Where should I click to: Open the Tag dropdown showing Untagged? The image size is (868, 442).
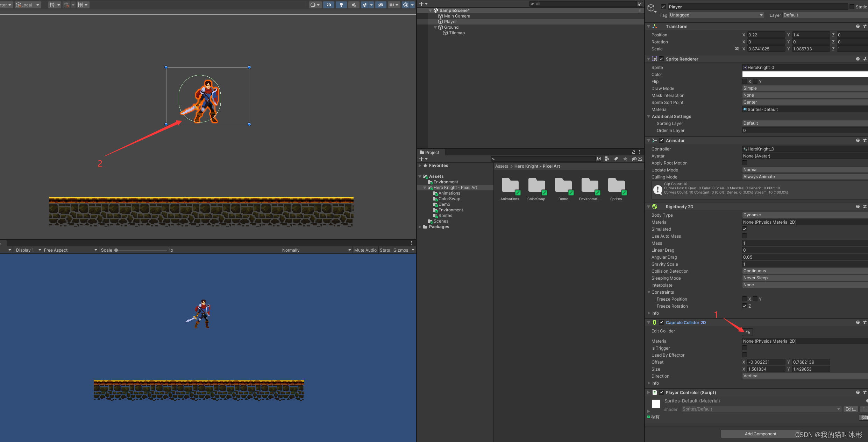716,15
